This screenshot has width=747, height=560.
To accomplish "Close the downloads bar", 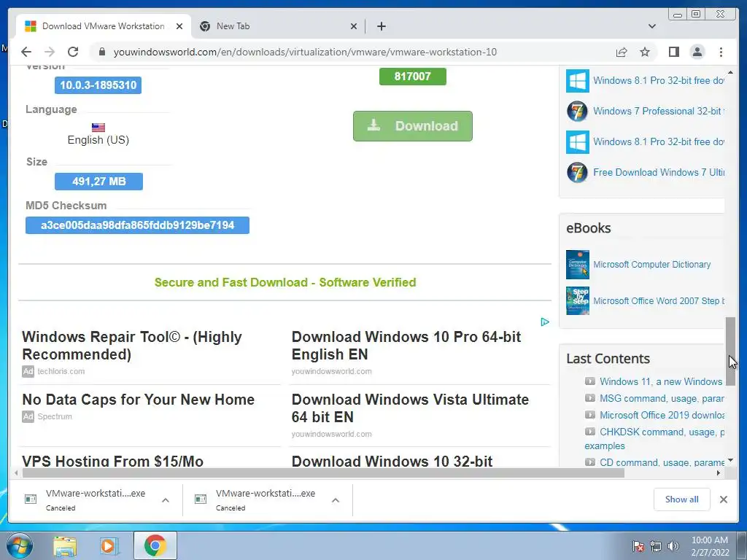I will 724,499.
